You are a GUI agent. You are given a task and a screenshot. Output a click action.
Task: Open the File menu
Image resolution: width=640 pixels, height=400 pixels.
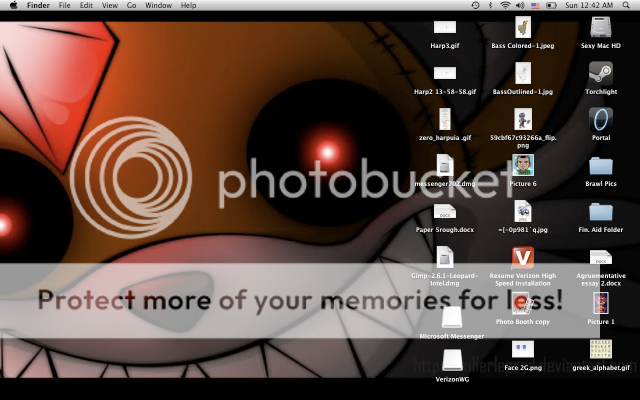(64, 5)
